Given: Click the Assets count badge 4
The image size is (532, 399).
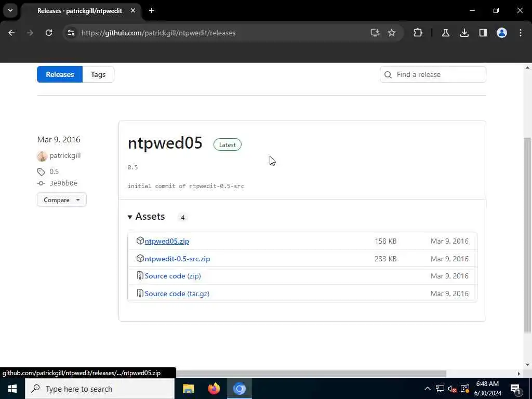Looking at the screenshot, I should coord(182,218).
